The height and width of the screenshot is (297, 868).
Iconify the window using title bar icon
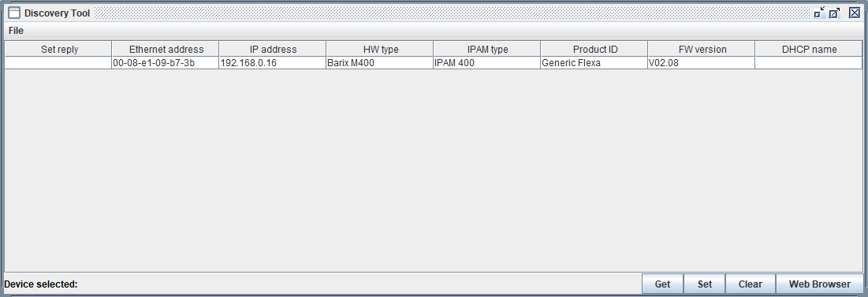point(819,13)
